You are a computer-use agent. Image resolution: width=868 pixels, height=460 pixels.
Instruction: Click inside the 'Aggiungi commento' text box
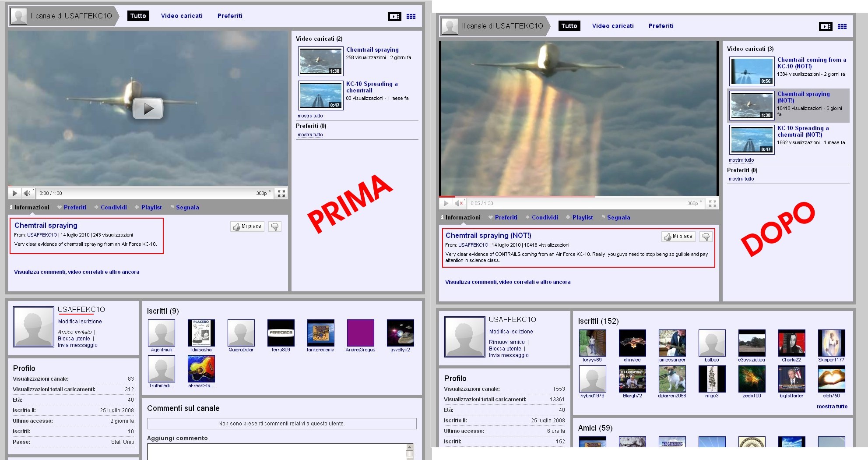[x=277, y=451]
